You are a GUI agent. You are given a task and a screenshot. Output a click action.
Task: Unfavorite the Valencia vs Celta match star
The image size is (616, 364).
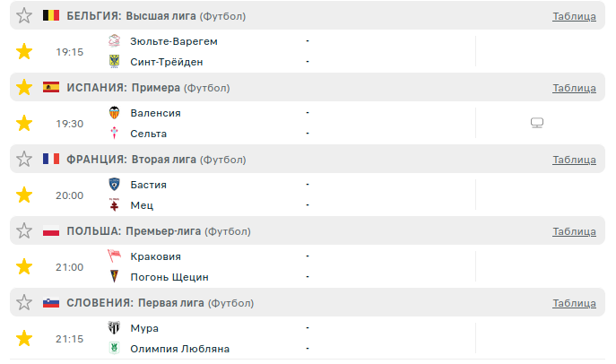tap(24, 123)
